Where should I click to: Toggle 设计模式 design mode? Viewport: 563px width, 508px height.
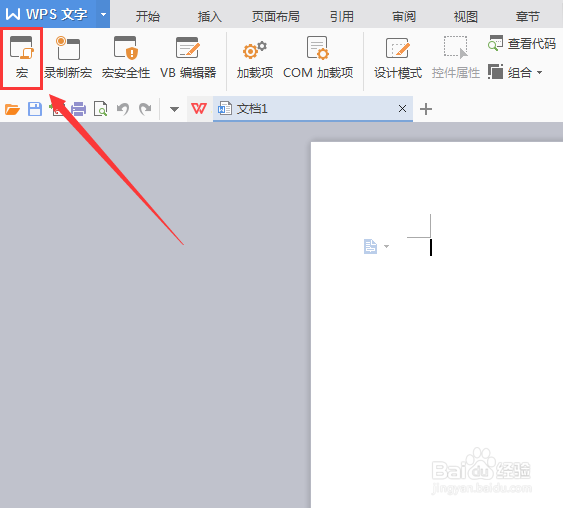tap(397, 58)
